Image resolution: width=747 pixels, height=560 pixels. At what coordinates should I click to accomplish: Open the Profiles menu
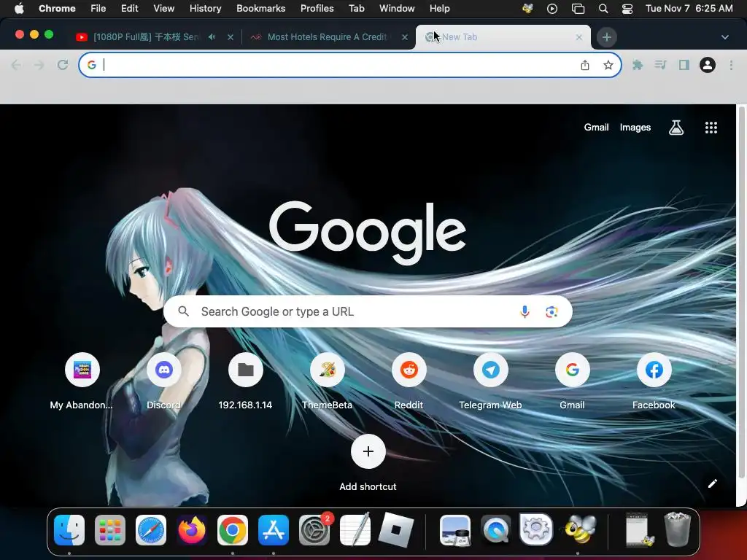tap(317, 8)
